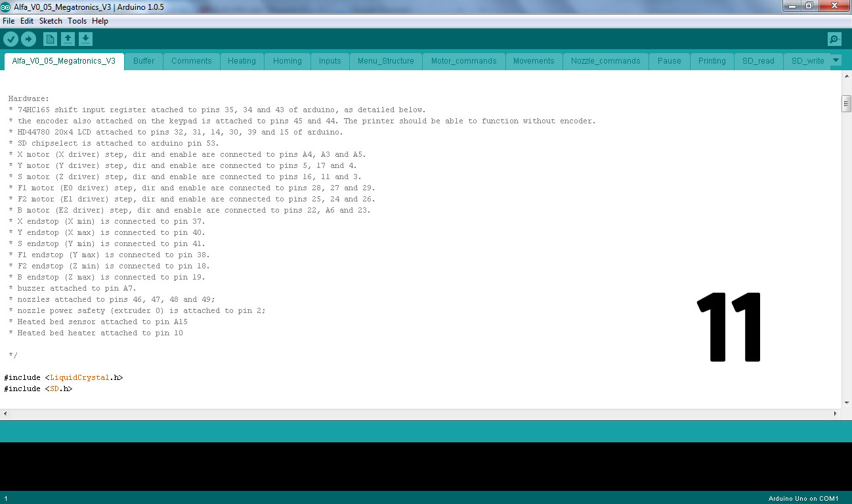The height and width of the screenshot is (504, 852).
Task: Switch to the Printing tab
Action: (x=712, y=61)
